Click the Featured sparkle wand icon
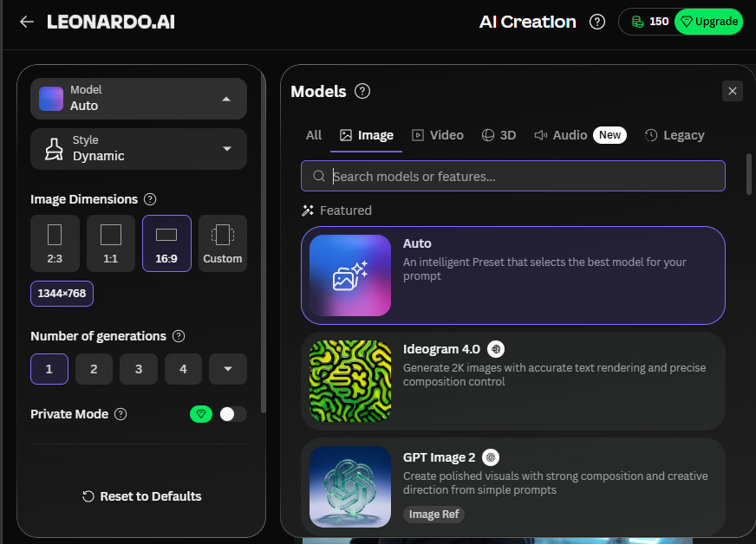756x544 pixels. point(308,210)
